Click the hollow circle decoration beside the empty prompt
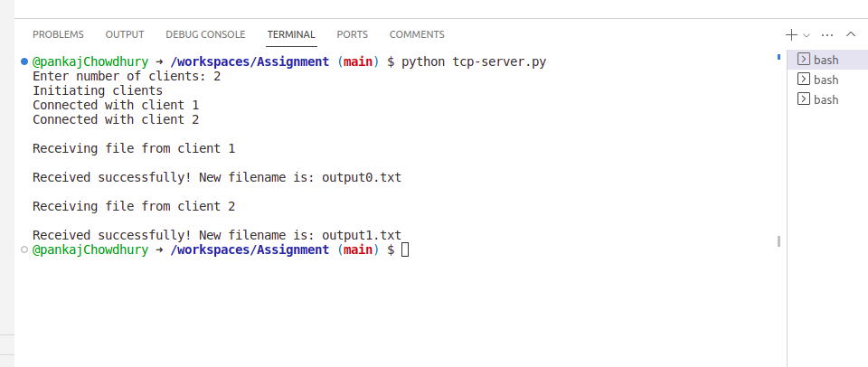The height and width of the screenshot is (367, 868). [x=24, y=249]
